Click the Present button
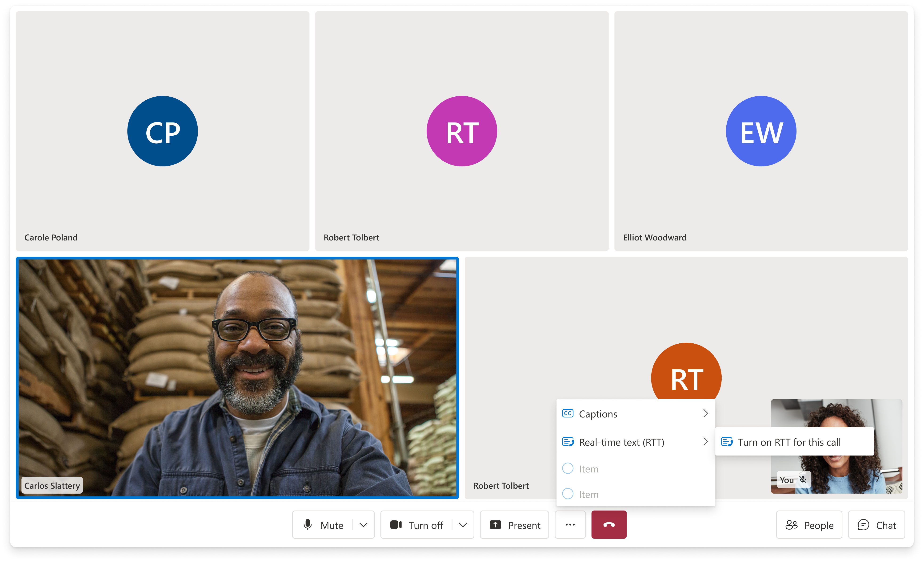The width and height of the screenshot is (924, 562). click(514, 525)
